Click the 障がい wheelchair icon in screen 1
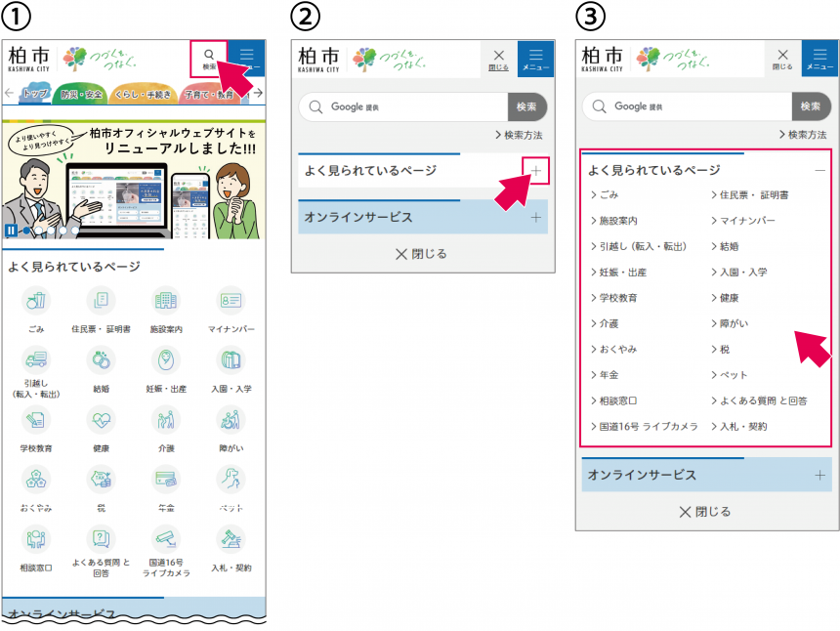 231,419
